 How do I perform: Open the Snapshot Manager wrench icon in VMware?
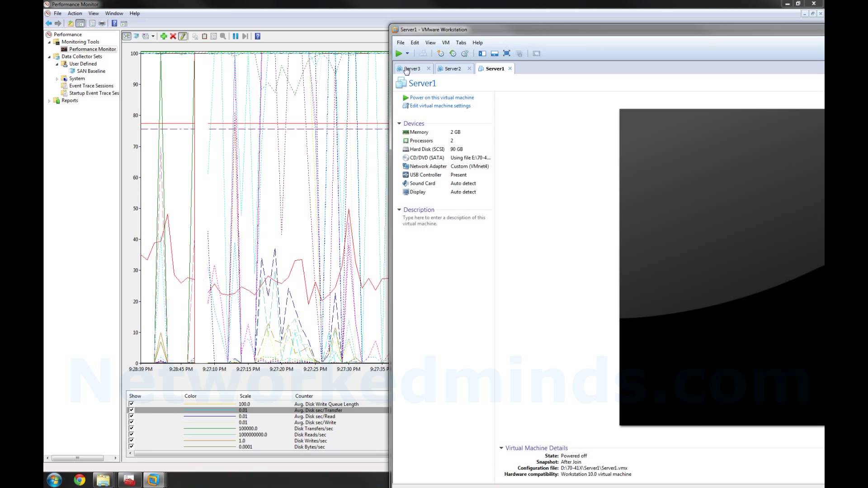(x=465, y=53)
